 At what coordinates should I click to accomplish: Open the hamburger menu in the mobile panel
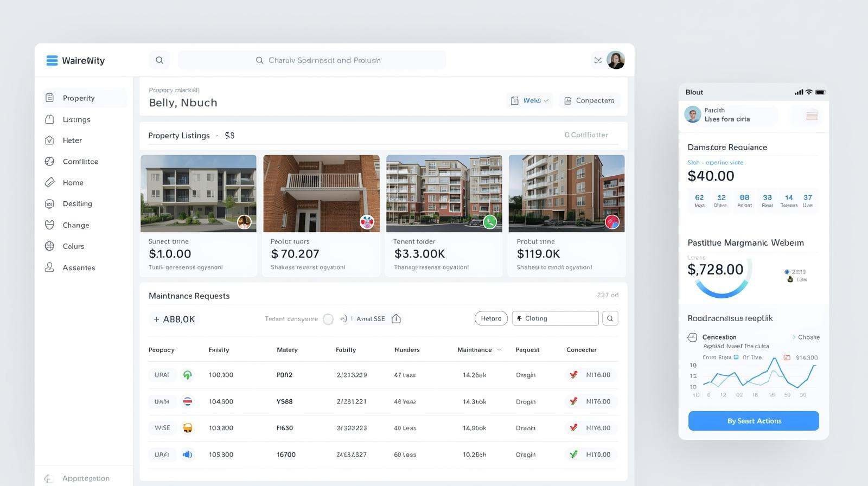coord(812,116)
